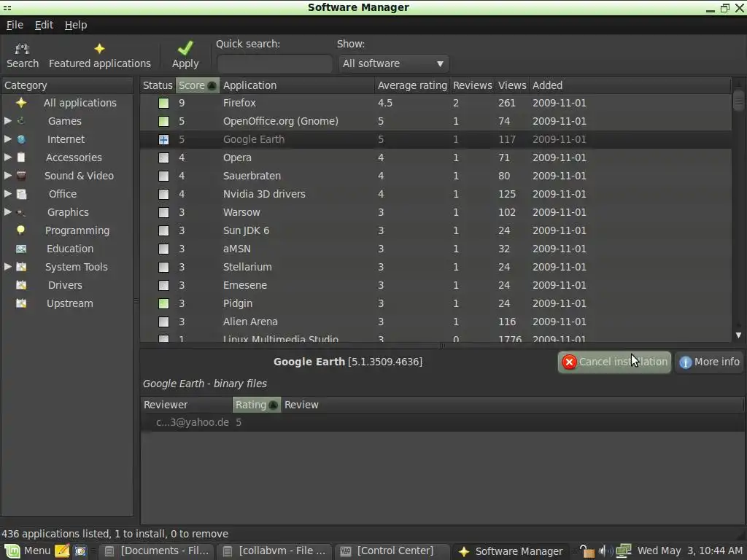Switch to Documents file window in taskbar
747x560 pixels.
[x=157, y=551]
